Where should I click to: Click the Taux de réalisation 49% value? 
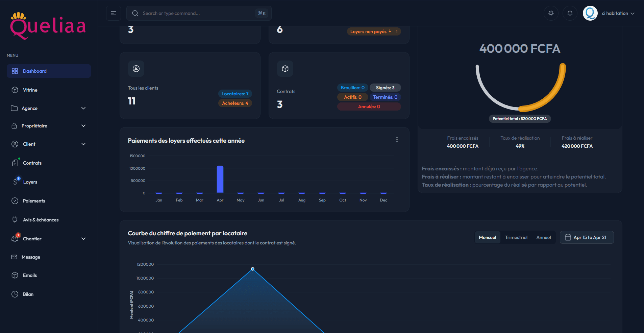[520, 146]
